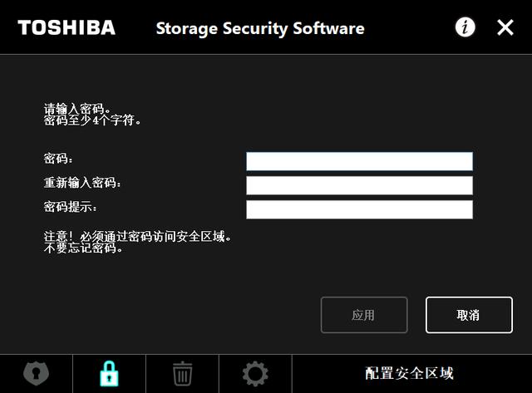Click the 密码: field label
The image size is (532, 393).
pos(59,158)
